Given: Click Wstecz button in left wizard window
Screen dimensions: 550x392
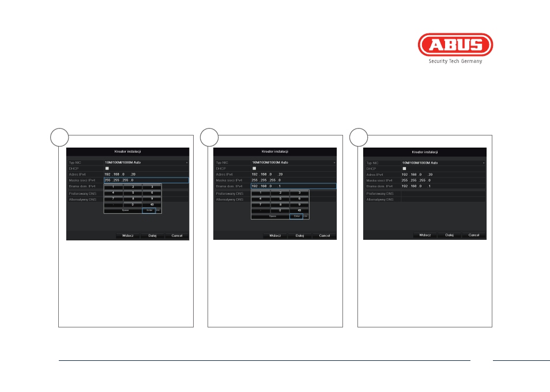Looking at the screenshot, I should click(x=127, y=236).
